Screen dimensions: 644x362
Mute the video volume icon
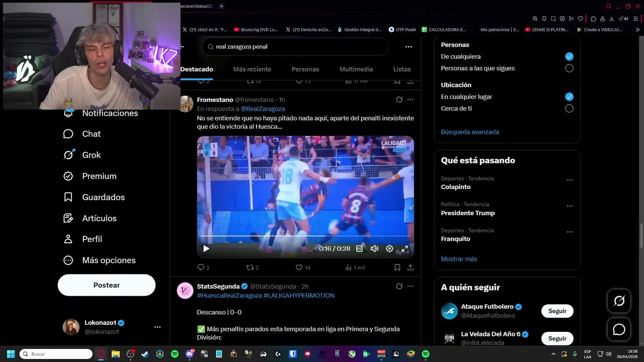click(374, 248)
